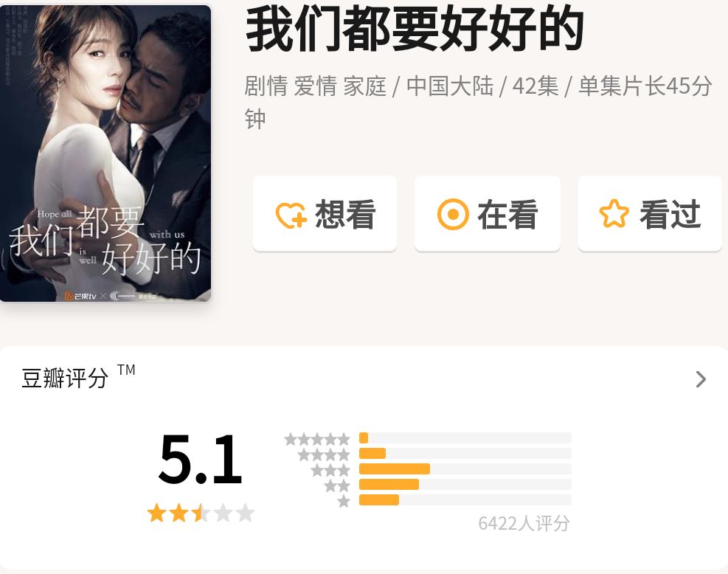Image resolution: width=728 pixels, height=574 pixels.
Task: Open the drama poster image
Action: pyautogui.click(x=105, y=153)
